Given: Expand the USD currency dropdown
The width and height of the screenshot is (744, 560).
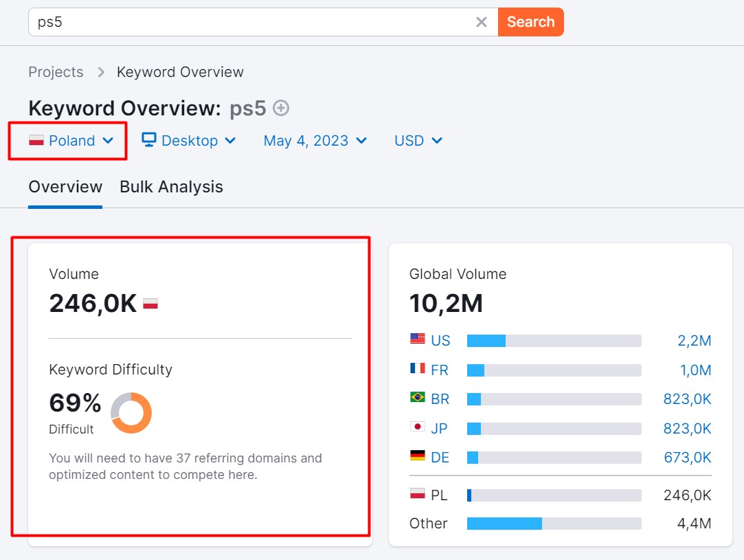Looking at the screenshot, I should point(418,140).
